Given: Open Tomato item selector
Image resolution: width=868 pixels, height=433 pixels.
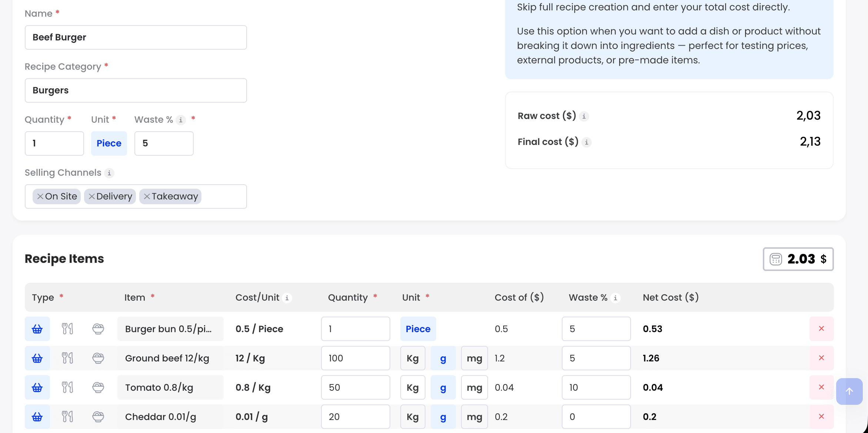Looking at the screenshot, I should tap(170, 387).
